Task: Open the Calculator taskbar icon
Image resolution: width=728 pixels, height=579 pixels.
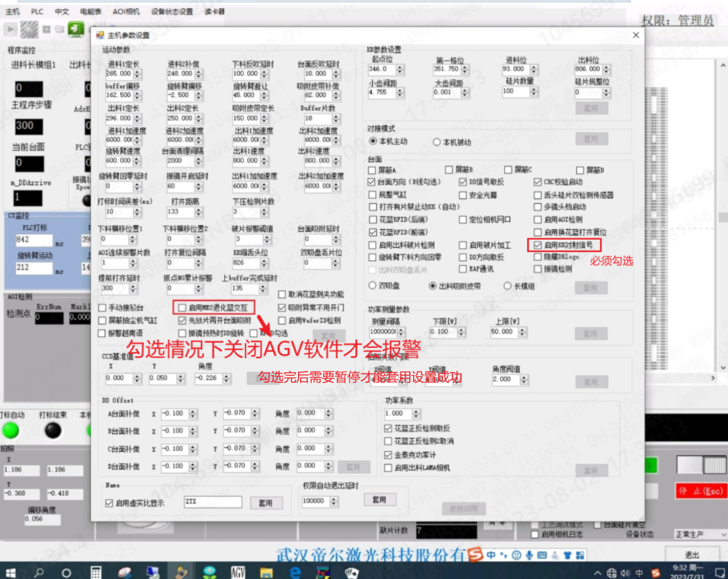Action: [96, 573]
